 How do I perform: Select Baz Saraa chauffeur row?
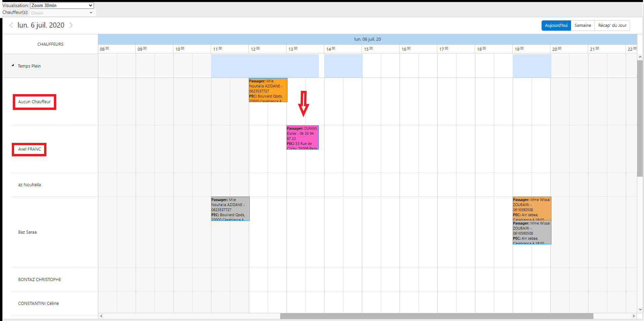coord(27,232)
